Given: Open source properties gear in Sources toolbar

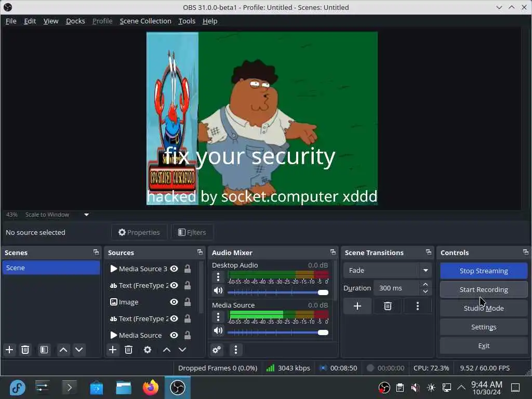Looking at the screenshot, I should (148, 350).
